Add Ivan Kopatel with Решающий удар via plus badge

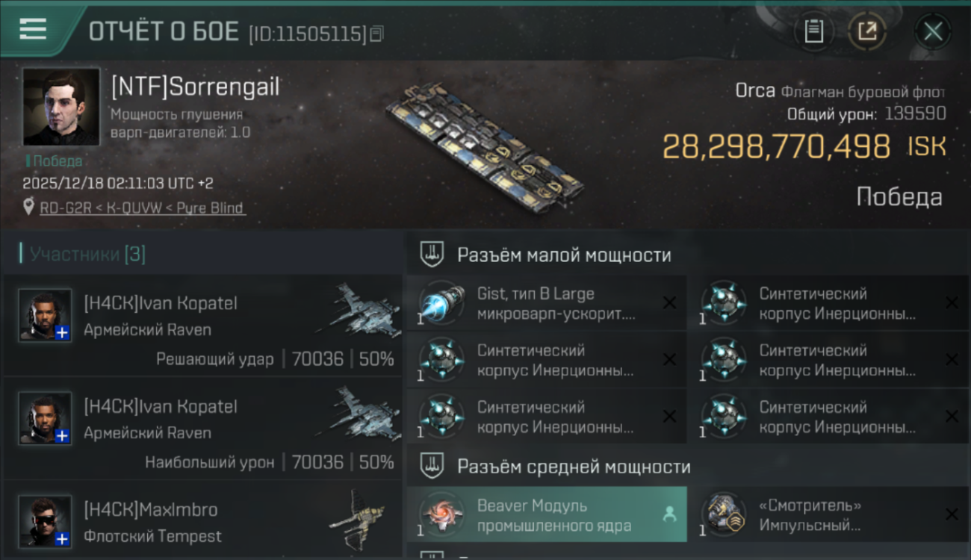(x=63, y=333)
